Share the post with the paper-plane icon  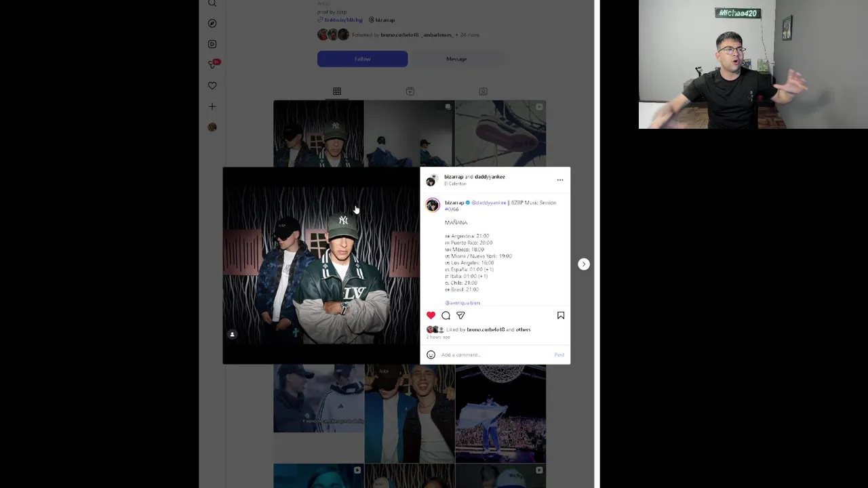point(460,315)
